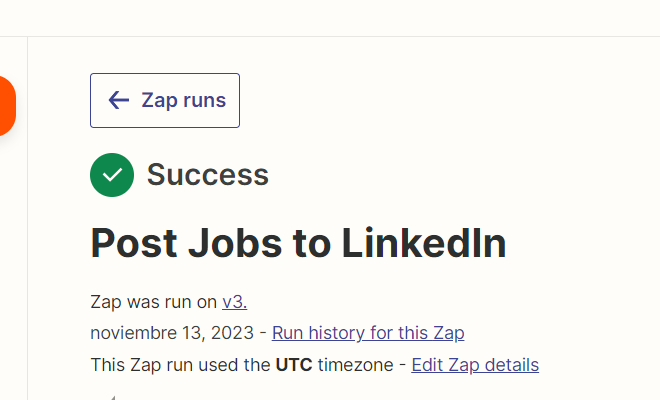
Task: Open Run history for this Zap
Action: point(368,333)
